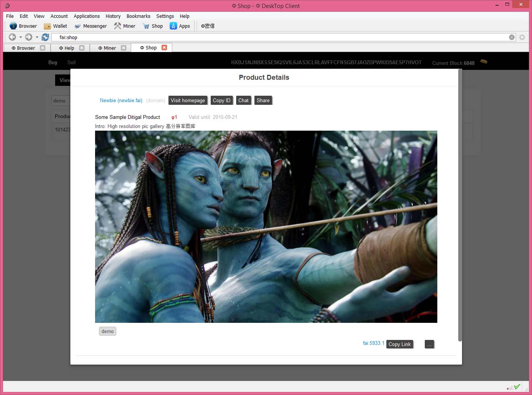Image resolution: width=532 pixels, height=395 pixels.
Task: Open the Applications menu
Action: click(x=87, y=16)
